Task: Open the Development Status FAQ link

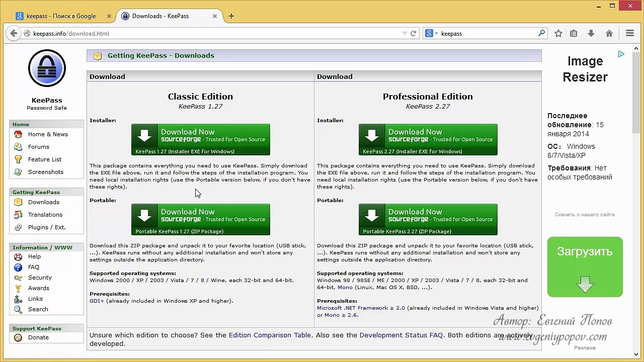Action: (x=401, y=335)
